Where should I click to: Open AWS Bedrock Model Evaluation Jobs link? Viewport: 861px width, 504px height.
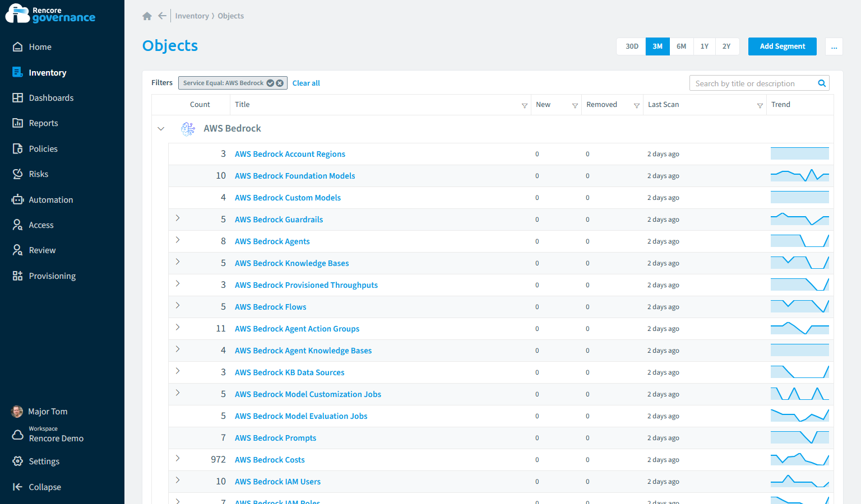(301, 416)
